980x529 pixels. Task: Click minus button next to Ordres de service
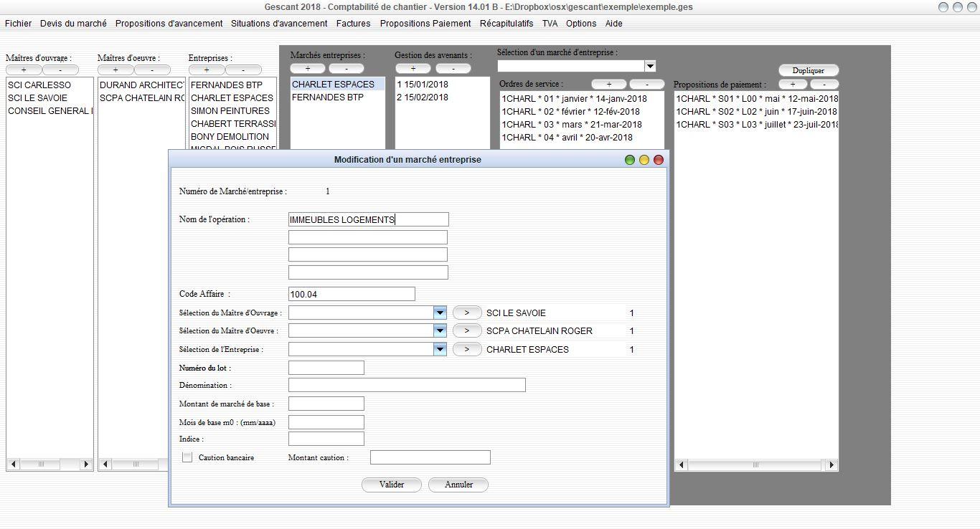646,85
